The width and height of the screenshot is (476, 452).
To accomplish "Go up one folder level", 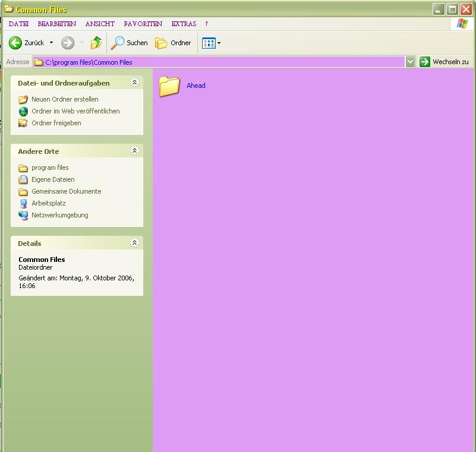I will point(96,43).
